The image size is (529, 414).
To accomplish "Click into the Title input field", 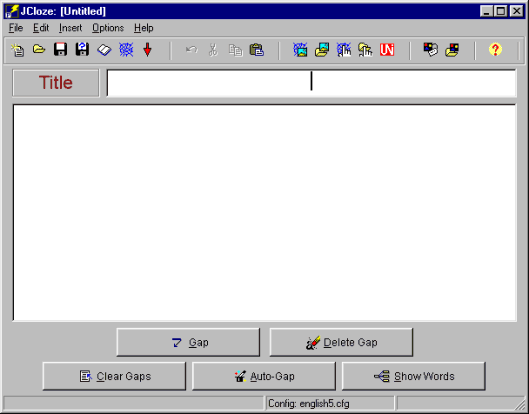I will click(311, 83).
